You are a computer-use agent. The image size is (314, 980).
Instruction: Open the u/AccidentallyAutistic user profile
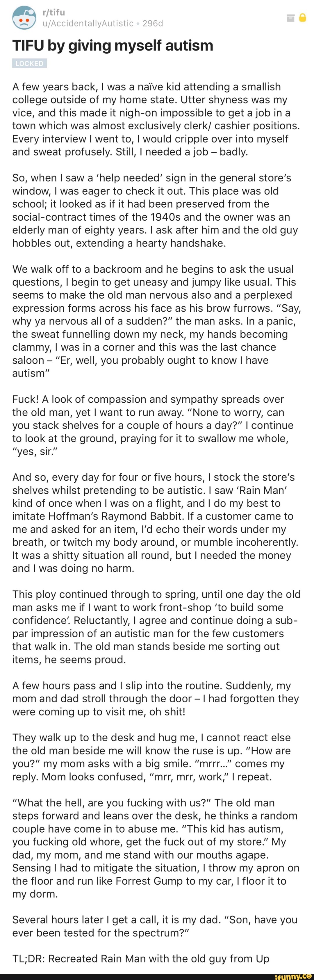coord(88,24)
